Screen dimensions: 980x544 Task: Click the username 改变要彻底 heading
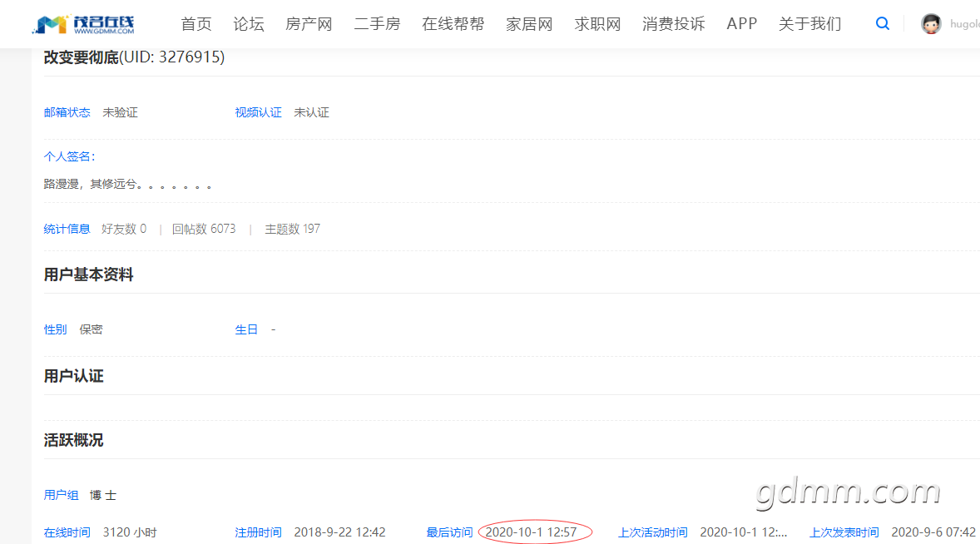pos(82,57)
